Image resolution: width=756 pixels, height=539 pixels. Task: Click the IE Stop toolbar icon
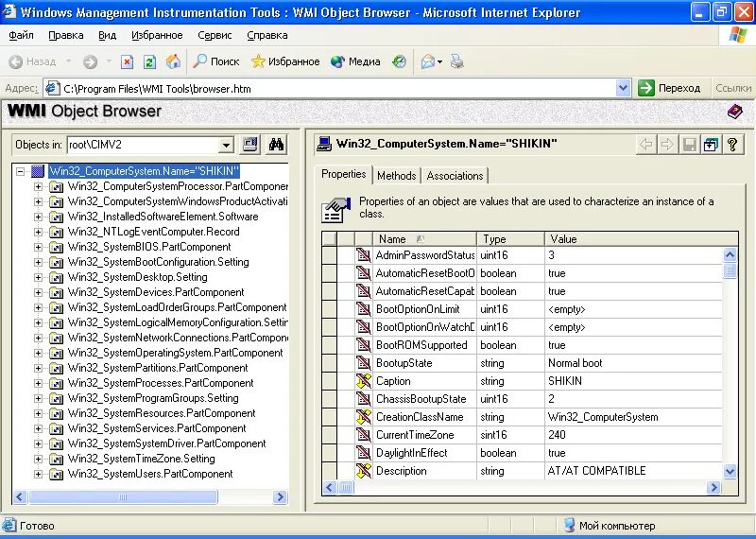pyautogui.click(x=127, y=61)
